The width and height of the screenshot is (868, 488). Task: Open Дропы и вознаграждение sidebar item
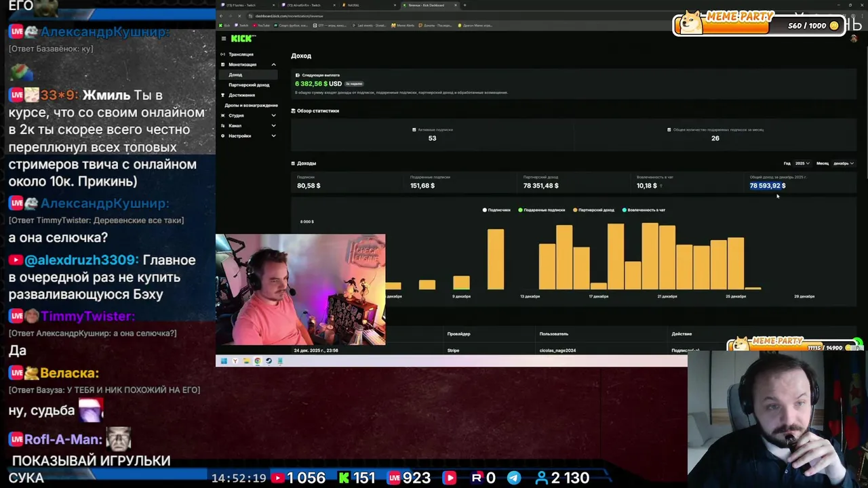[251, 105]
